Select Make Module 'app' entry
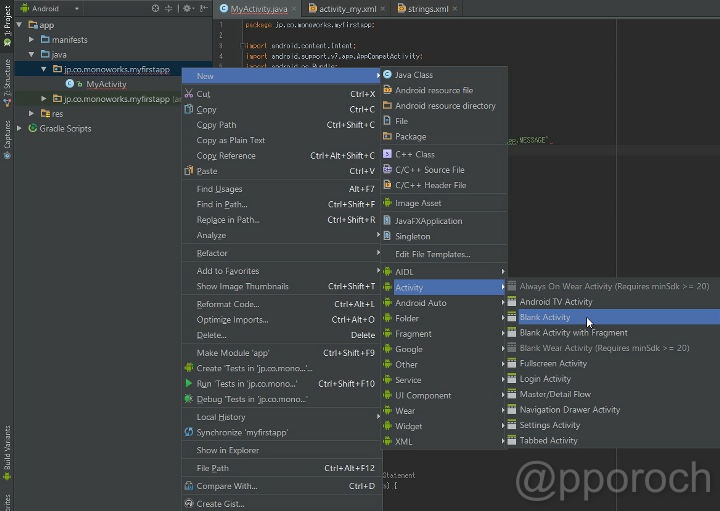Viewport: 720px width, 511px height. point(281,353)
